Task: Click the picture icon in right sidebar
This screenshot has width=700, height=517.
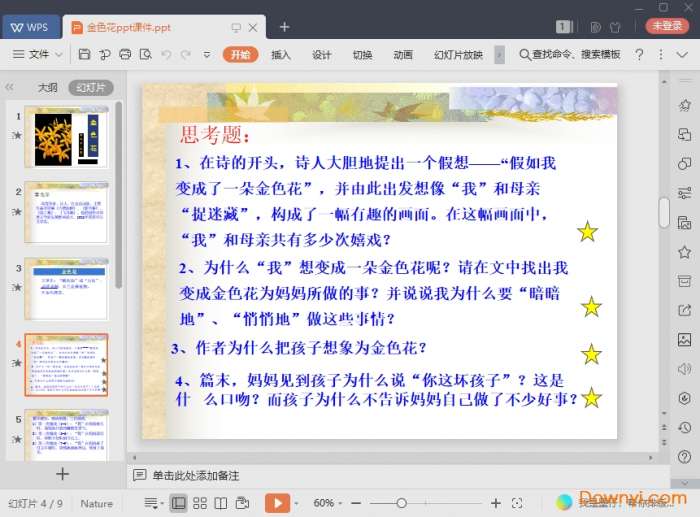Action: (x=684, y=340)
